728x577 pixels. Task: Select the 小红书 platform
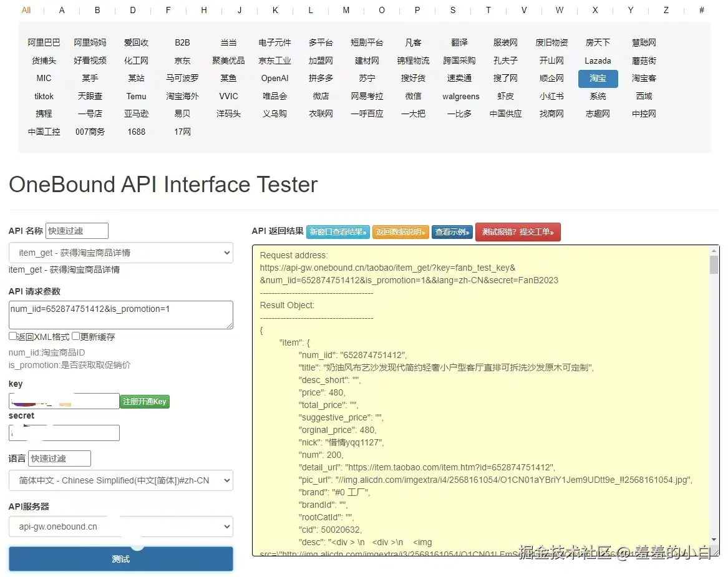pos(551,97)
